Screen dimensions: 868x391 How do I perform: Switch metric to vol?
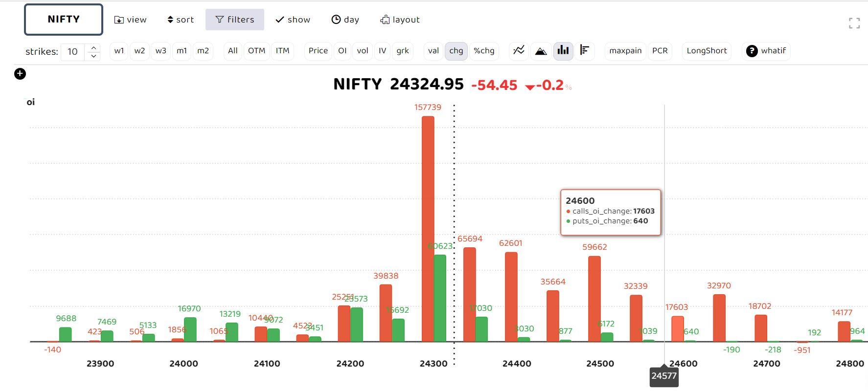click(x=363, y=51)
